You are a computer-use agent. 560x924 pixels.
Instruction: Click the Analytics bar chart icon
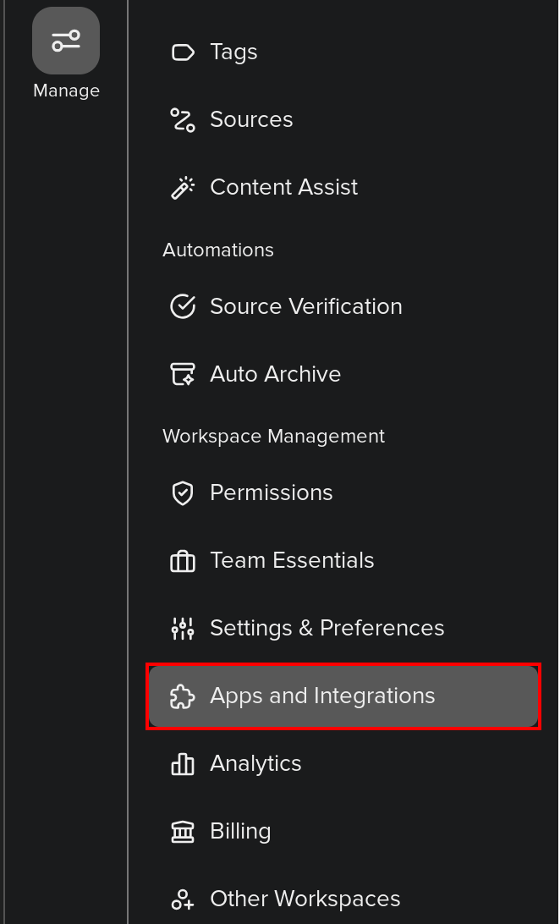[183, 764]
